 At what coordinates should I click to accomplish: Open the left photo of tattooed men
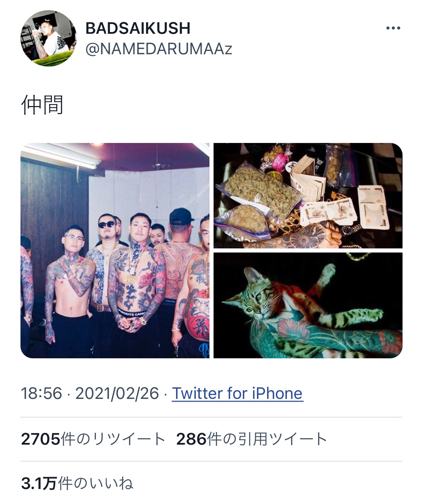click(x=115, y=250)
